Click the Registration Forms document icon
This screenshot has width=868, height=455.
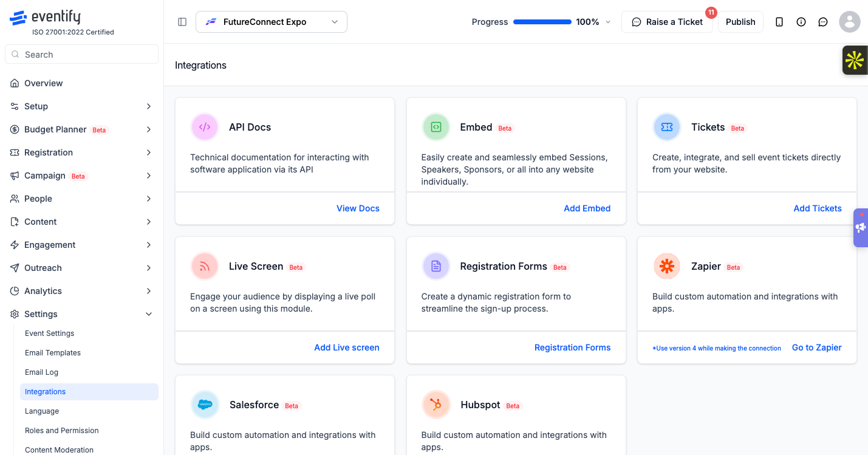(436, 266)
